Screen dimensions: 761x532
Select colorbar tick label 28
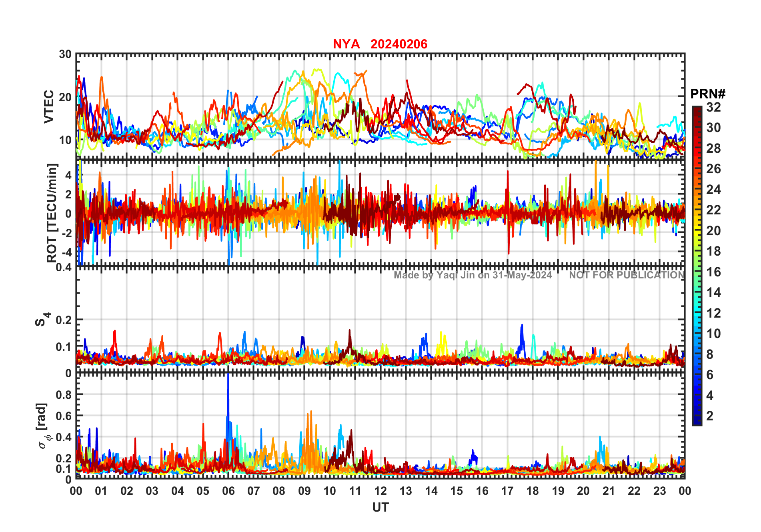point(713,148)
